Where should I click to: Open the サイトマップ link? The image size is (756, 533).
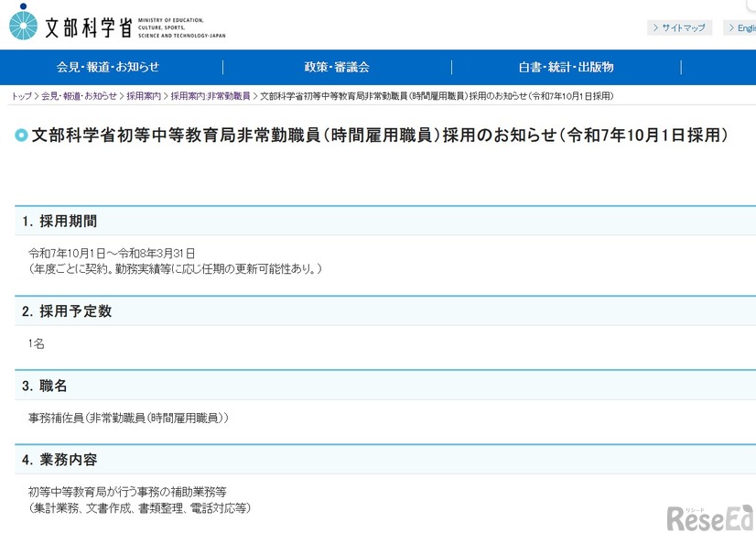(x=679, y=28)
